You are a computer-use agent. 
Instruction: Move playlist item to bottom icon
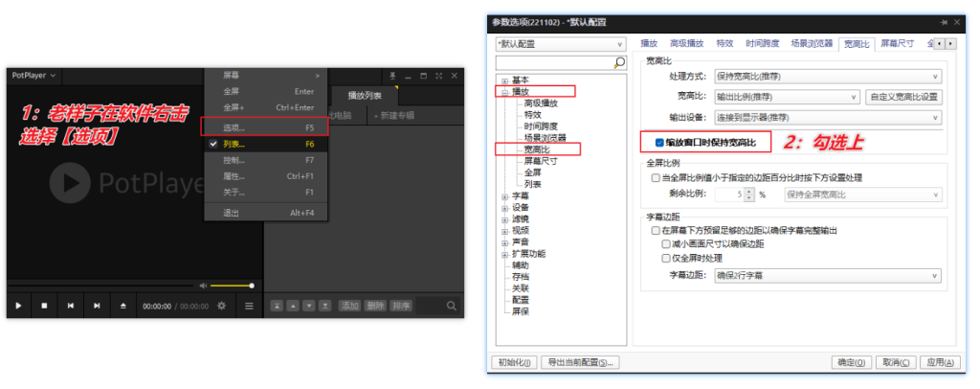click(325, 306)
